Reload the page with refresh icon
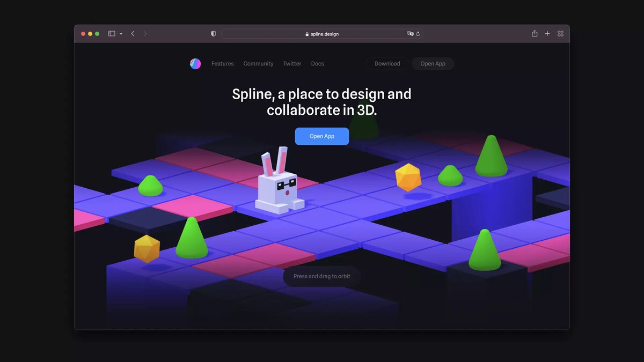Screen dimensions: 644x362 pyautogui.click(x=418, y=33)
